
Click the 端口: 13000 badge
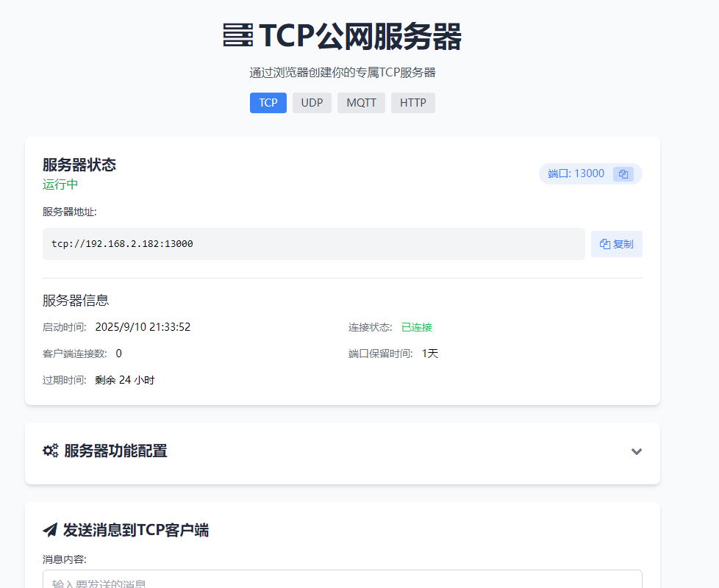coord(590,173)
